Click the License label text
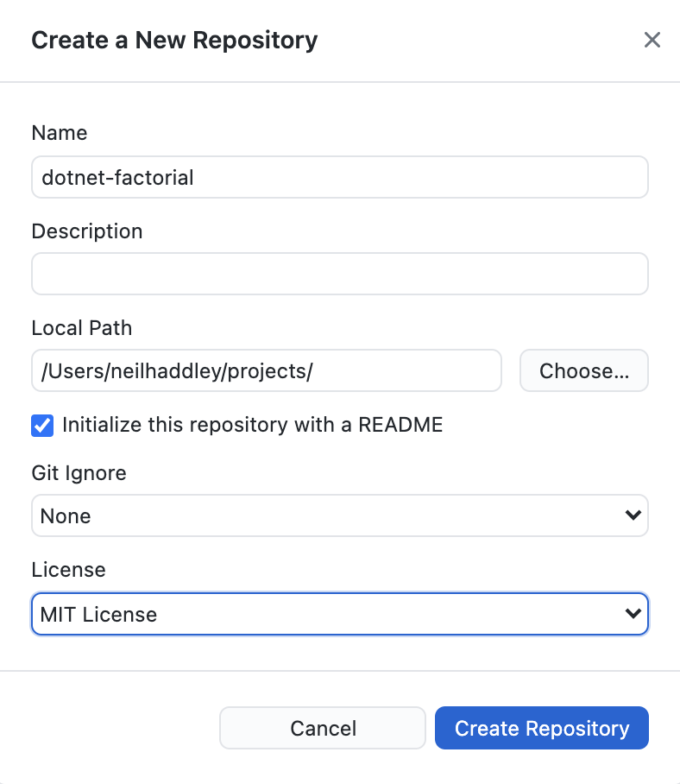The height and width of the screenshot is (784, 680). (68, 570)
